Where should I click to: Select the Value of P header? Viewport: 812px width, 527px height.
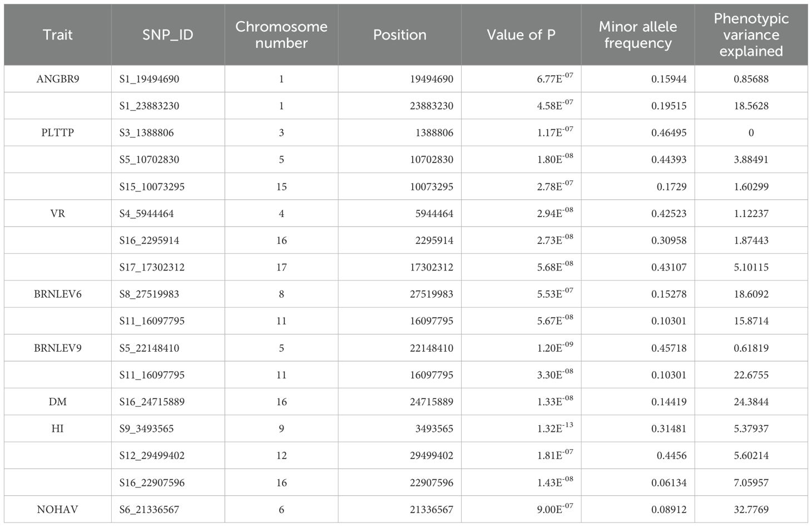(x=521, y=35)
